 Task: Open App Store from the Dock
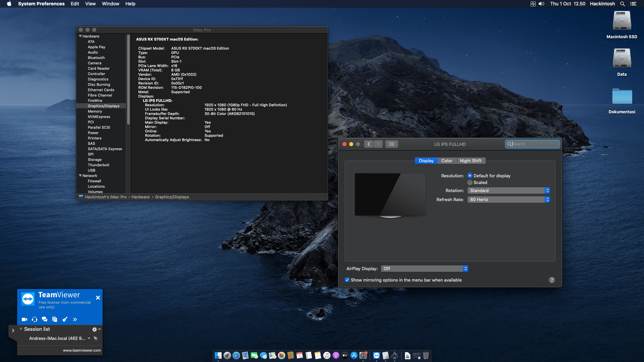[354, 356]
